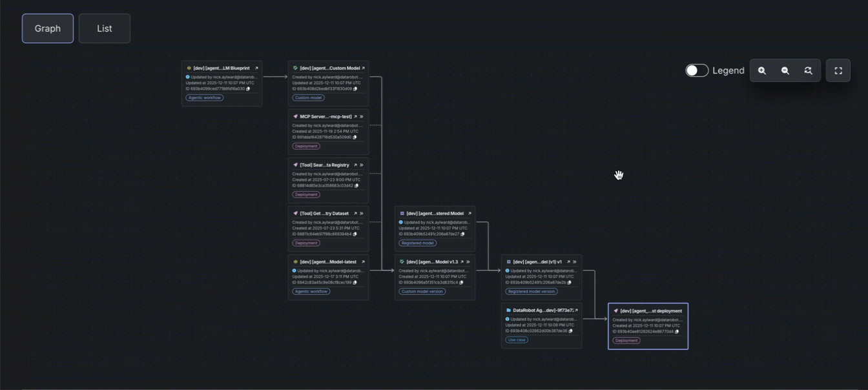Screen dimensions: 868x390
Task: Click the zoom in magnifier icon
Action: [x=762, y=71]
